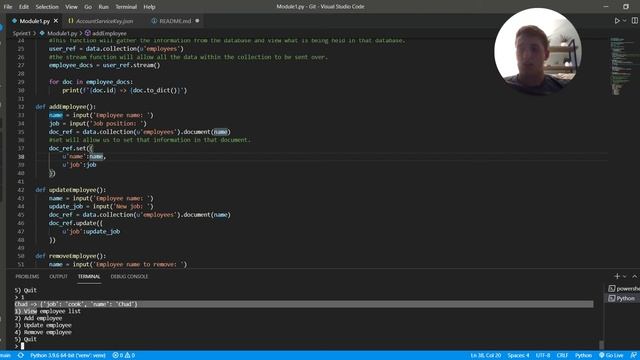640x360 pixels.
Task: Click the Ln 38, Col 20 cursor position
Action: pos(485,356)
